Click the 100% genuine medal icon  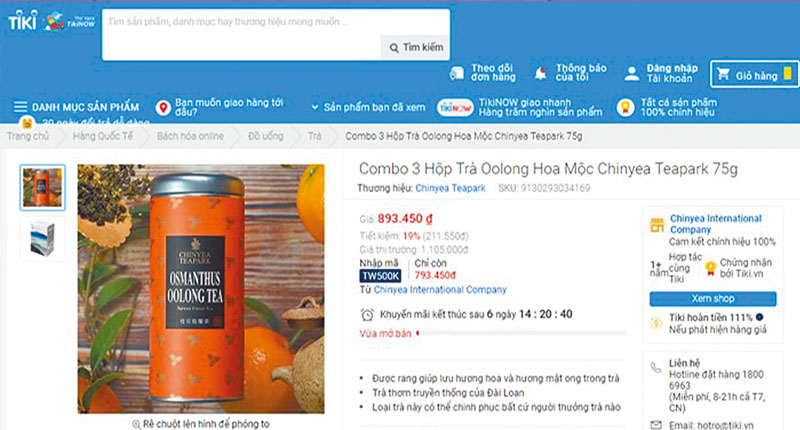625,107
